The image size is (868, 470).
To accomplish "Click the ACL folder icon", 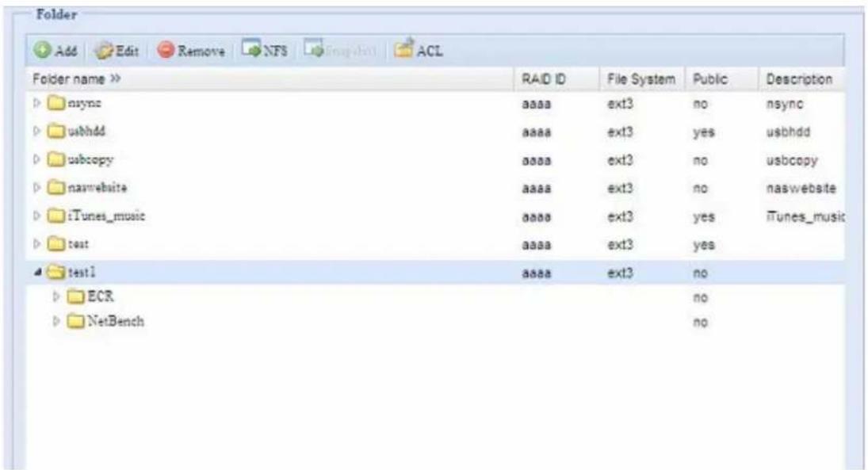I will [x=404, y=48].
